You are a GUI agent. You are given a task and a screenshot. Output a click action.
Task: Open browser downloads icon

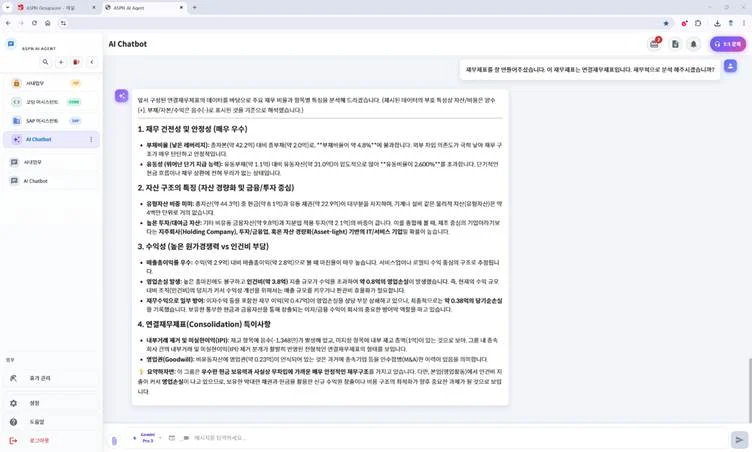pyautogui.click(x=717, y=23)
